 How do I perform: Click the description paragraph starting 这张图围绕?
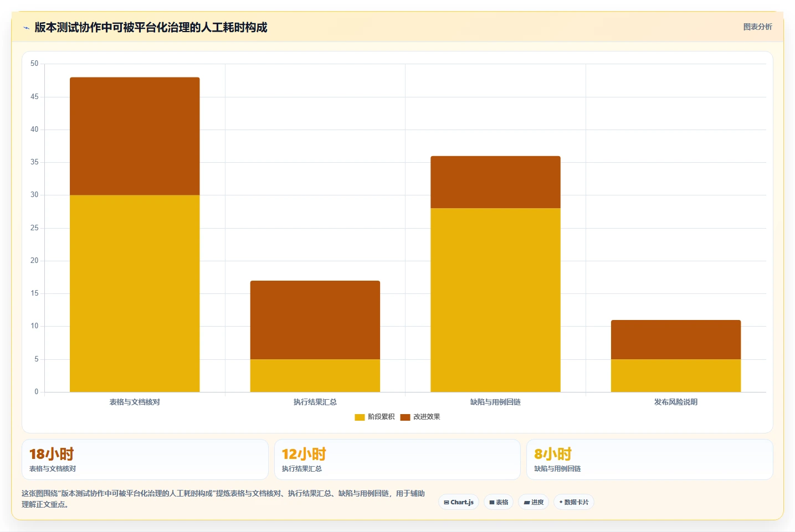click(223, 499)
